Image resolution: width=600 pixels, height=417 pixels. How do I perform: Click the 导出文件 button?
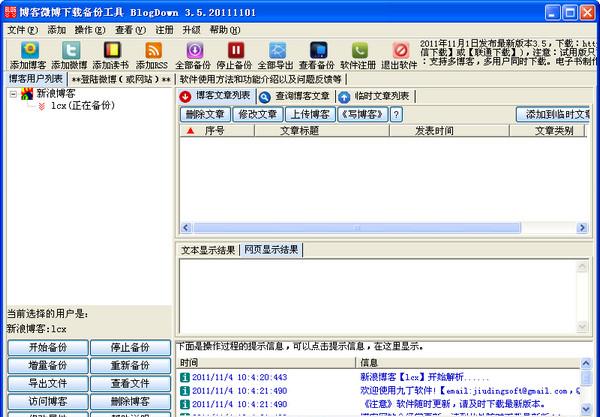[x=48, y=384]
